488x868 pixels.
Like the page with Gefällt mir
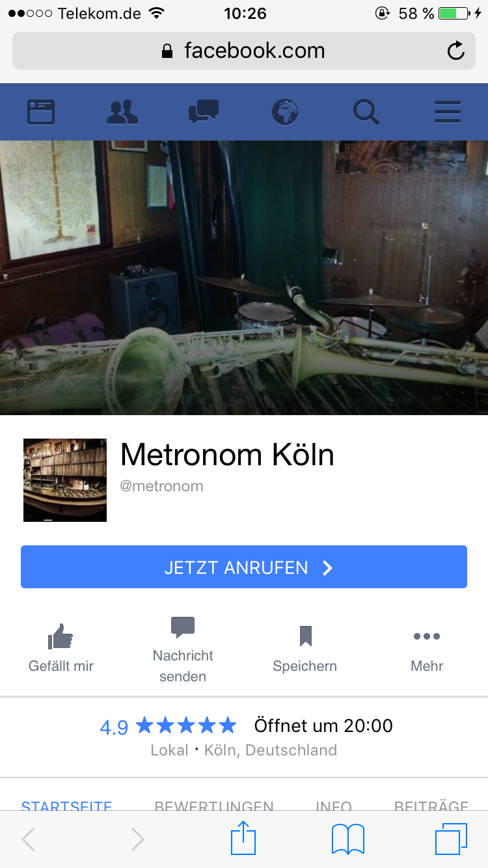point(61,648)
